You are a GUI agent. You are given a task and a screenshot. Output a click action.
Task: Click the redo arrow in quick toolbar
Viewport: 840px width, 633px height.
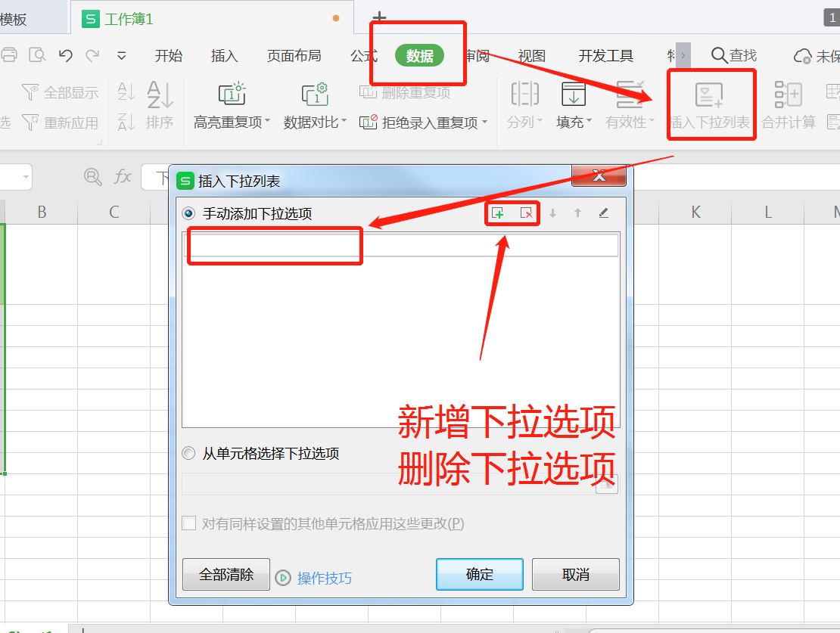point(92,55)
